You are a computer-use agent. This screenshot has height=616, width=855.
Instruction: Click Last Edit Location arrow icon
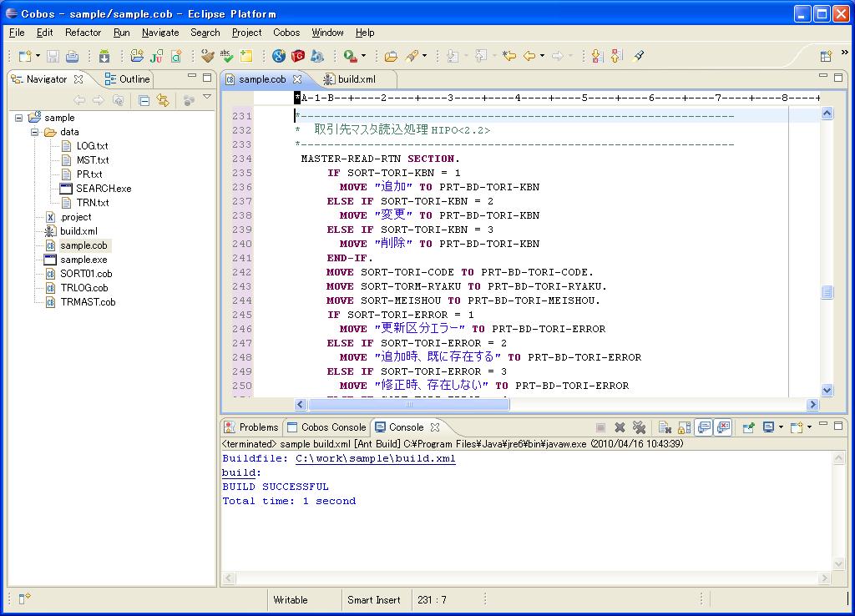click(x=508, y=56)
